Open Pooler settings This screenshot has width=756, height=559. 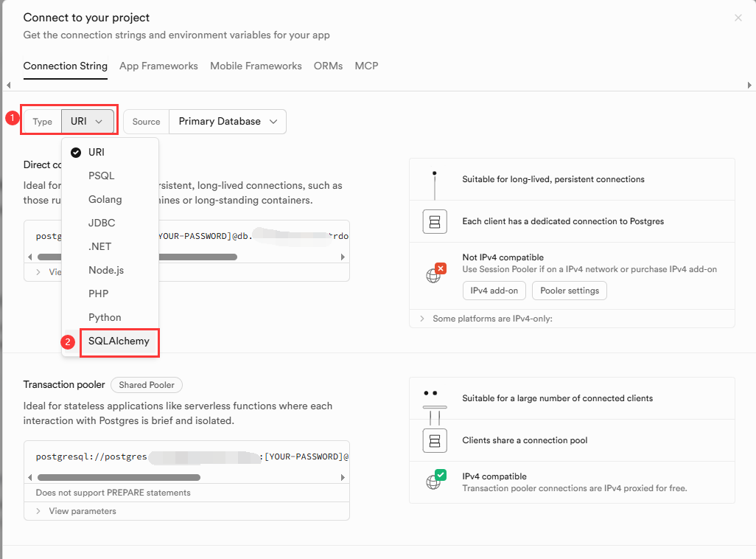569,291
